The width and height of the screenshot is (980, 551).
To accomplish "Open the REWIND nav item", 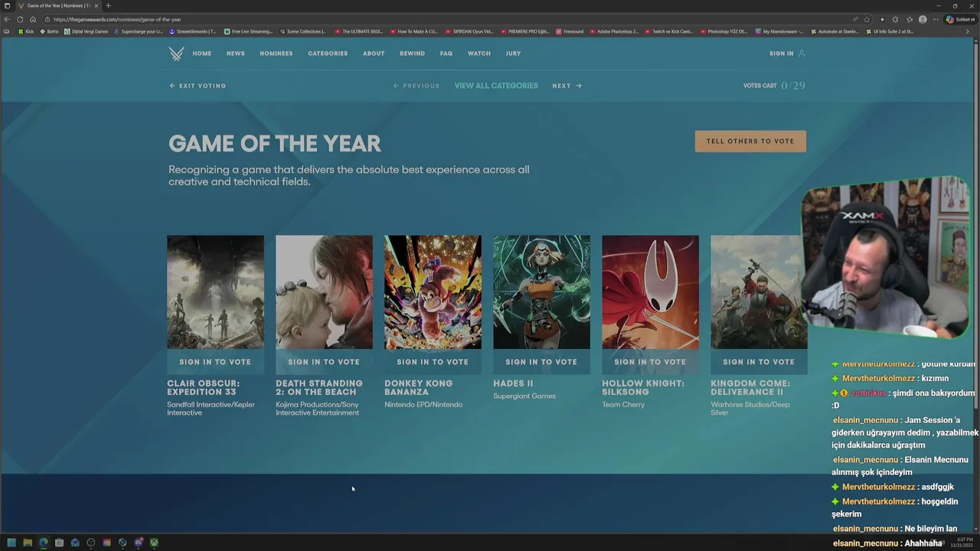I will pos(412,54).
